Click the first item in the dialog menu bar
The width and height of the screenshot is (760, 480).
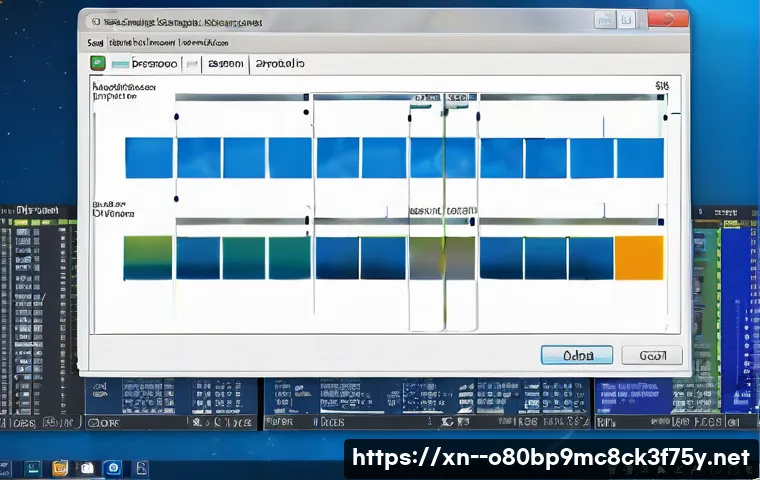point(95,44)
